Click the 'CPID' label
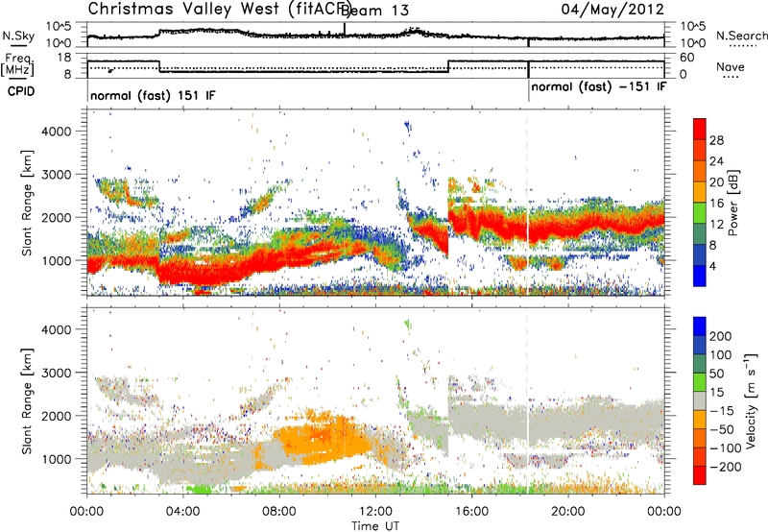The height and width of the screenshot is (532, 768). coord(21,91)
